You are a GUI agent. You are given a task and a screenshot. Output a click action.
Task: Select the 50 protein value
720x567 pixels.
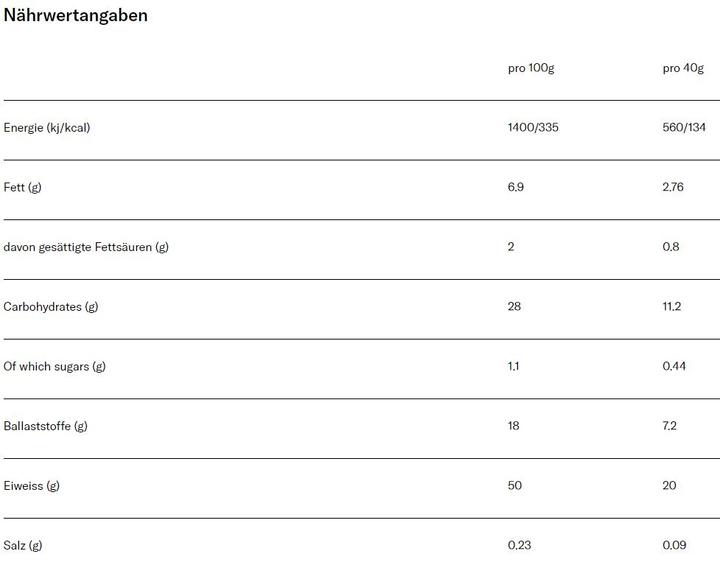coord(514,485)
